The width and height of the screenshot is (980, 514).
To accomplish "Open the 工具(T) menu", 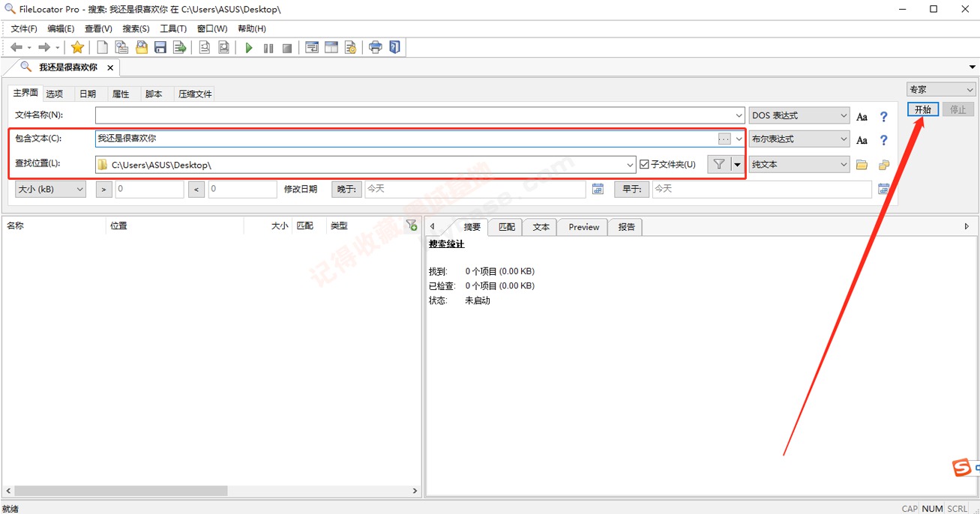I will click(173, 28).
